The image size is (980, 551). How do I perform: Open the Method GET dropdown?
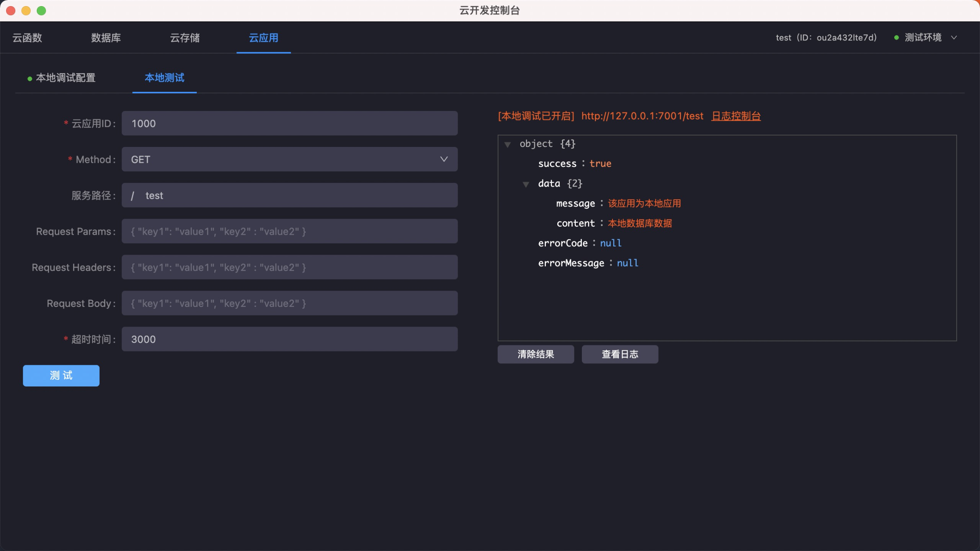[x=290, y=159]
